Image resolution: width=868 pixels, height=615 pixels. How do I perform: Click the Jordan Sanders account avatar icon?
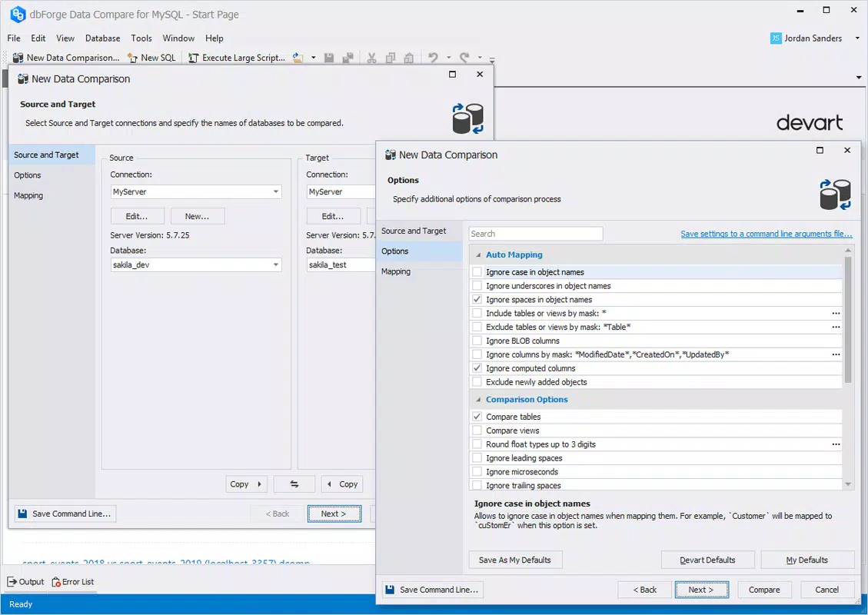tap(776, 38)
